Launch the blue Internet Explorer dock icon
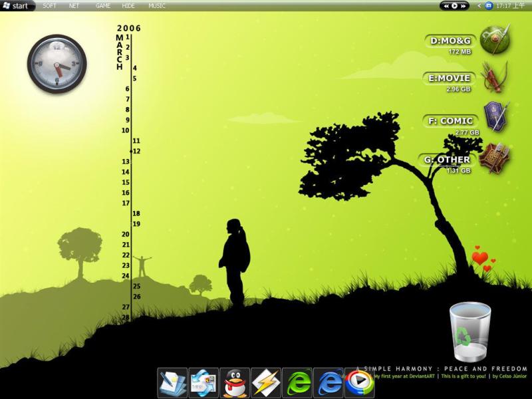This screenshot has width=532, height=399. tap(329, 383)
